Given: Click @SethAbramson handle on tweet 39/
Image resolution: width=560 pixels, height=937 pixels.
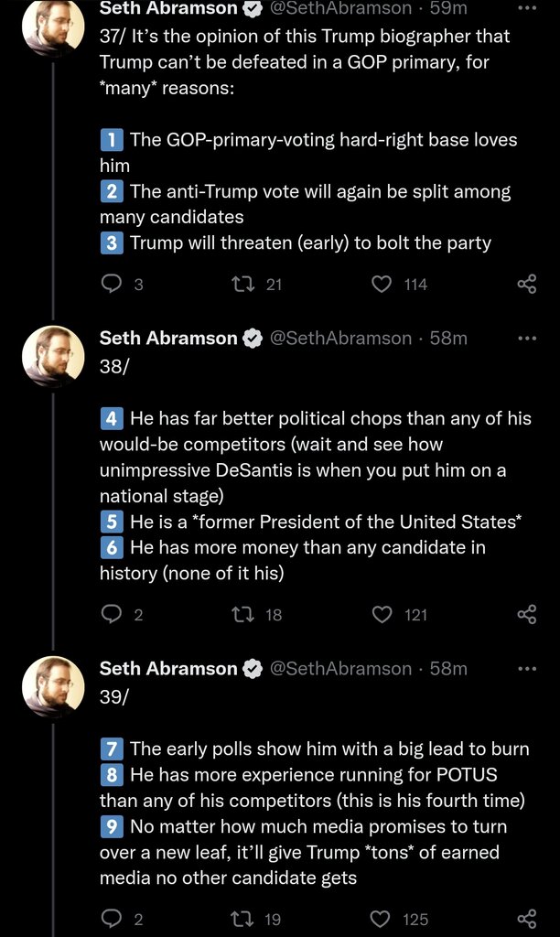Looking at the screenshot, I should pos(339,669).
